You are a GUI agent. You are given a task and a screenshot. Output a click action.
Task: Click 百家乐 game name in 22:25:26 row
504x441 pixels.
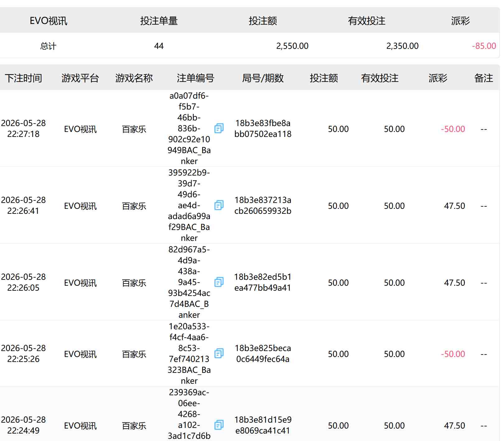(134, 354)
